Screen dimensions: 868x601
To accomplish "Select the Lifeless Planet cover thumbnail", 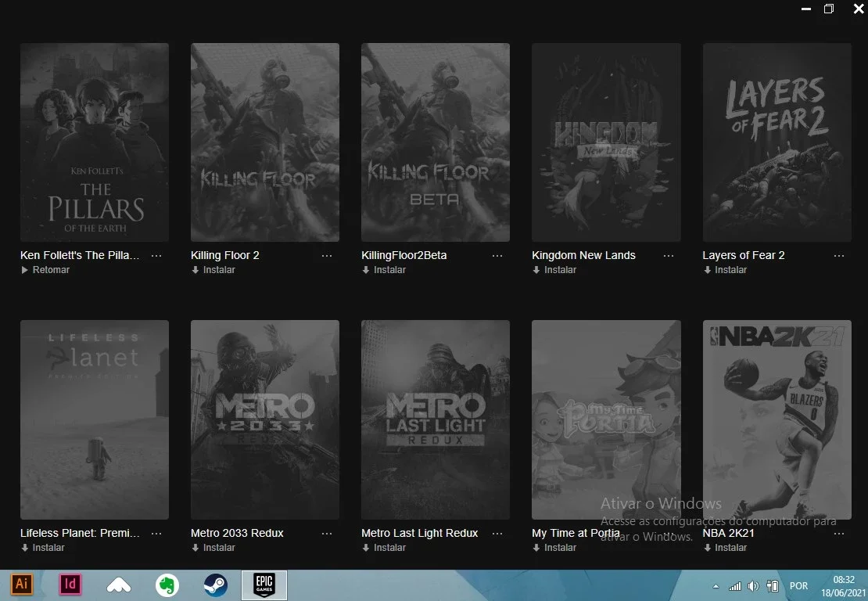I will pos(95,419).
